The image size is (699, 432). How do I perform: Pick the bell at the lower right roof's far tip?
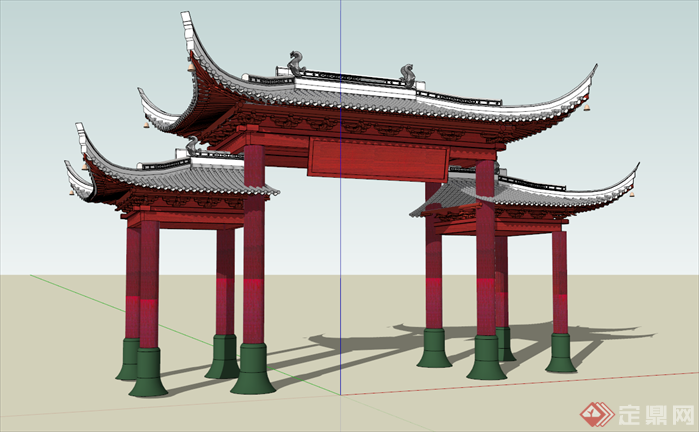tap(632, 194)
